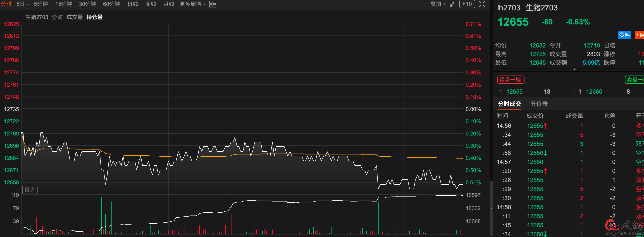The height and width of the screenshot is (237, 644).
Task: Select the drawing brush tool icon
Action: coord(452,4)
